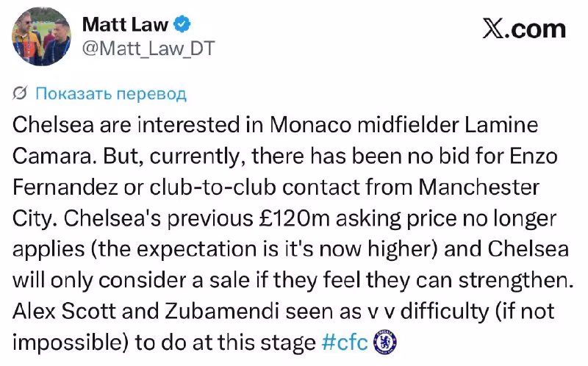588x366 pixels.
Task: Click the blue verified checkmark badge
Action: [x=182, y=24]
